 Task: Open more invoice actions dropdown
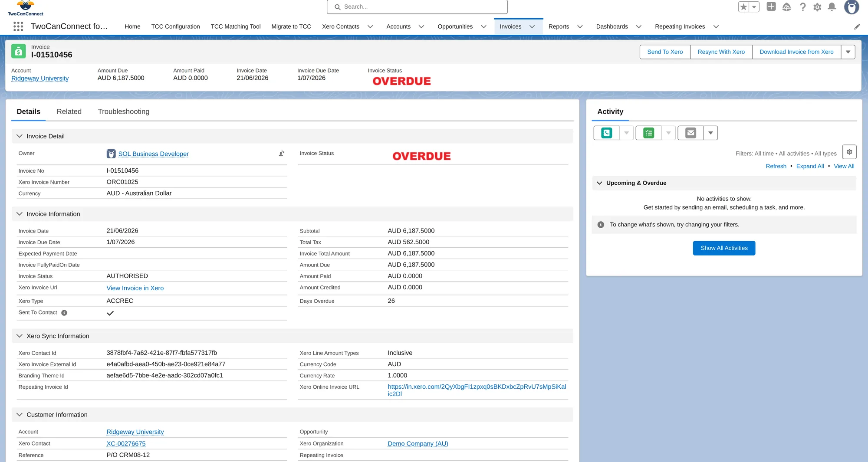848,52
